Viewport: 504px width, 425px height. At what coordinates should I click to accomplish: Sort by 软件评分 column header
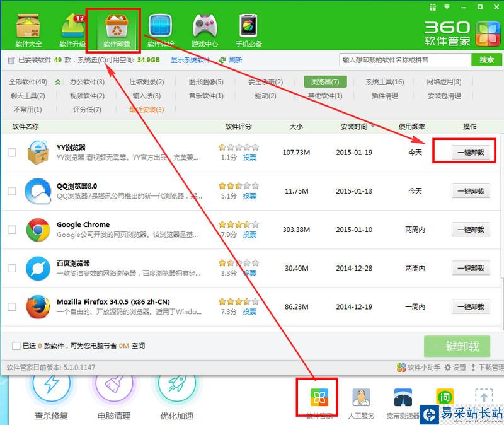pos(238,127)
